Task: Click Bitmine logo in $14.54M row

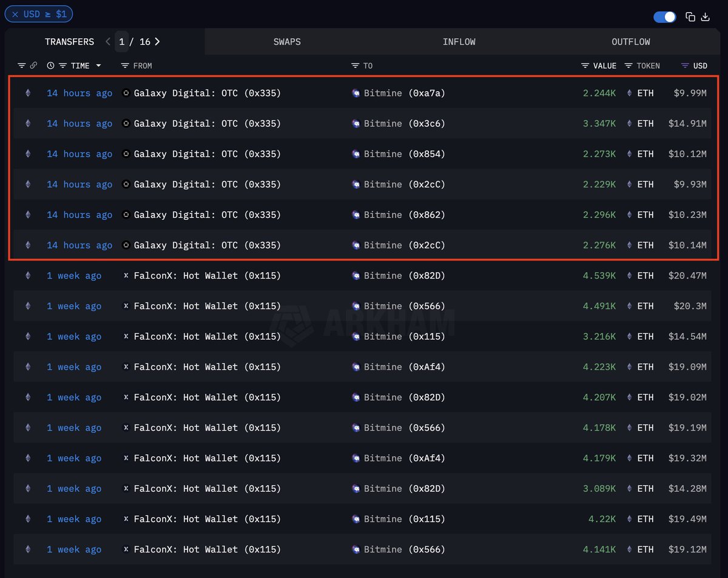Action: click(356, 336)
